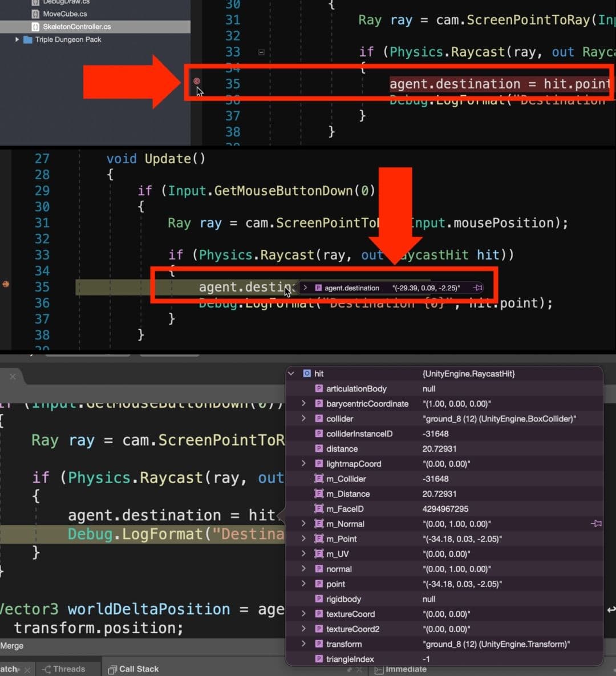Click the pin toggle on the m_Normal row

pyautogui.click(x=597, y=524)
